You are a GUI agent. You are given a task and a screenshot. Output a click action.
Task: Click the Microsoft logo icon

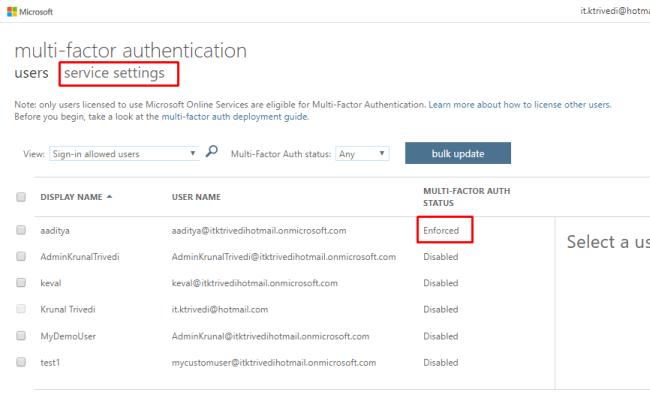[x=11, y=12]
